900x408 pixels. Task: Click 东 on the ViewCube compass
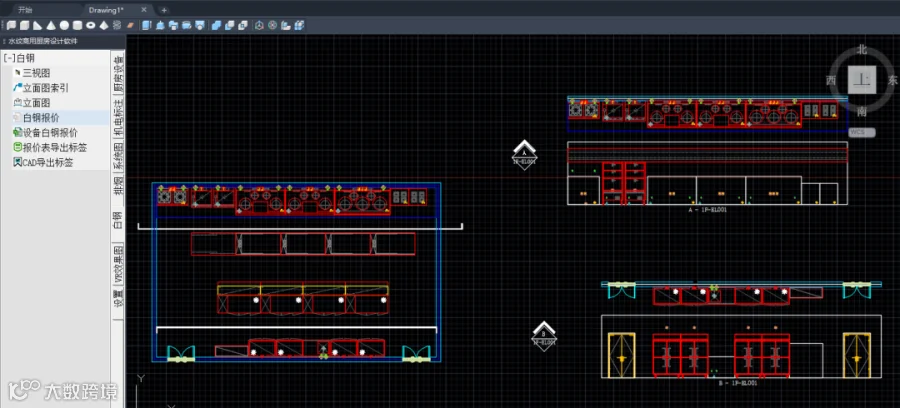(x=892, y=80)
